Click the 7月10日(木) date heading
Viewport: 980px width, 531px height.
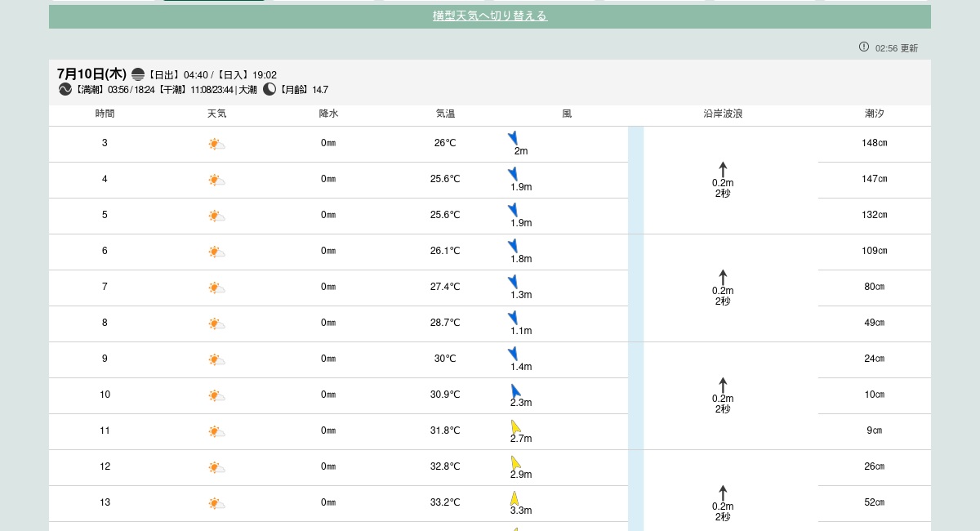[91, 74]
